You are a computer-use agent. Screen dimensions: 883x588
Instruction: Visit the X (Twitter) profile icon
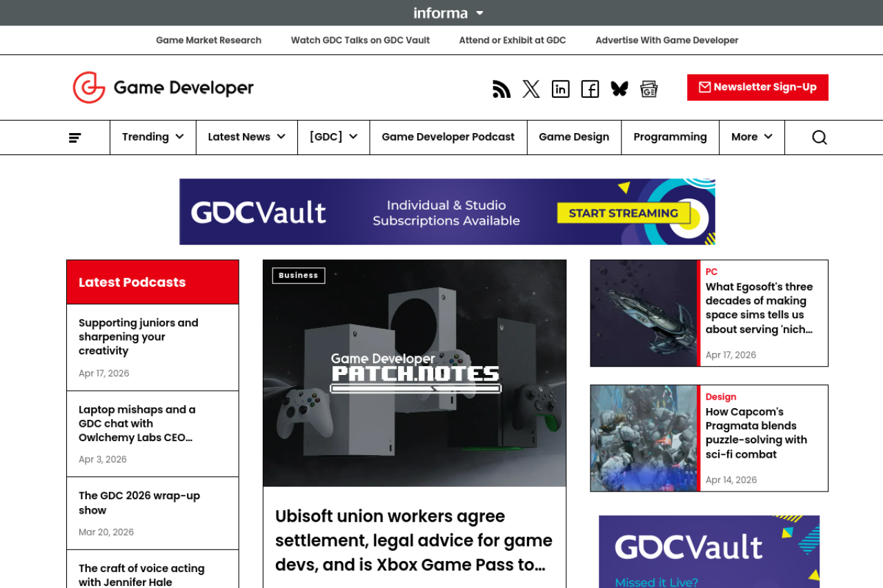[x=531, y=89]
